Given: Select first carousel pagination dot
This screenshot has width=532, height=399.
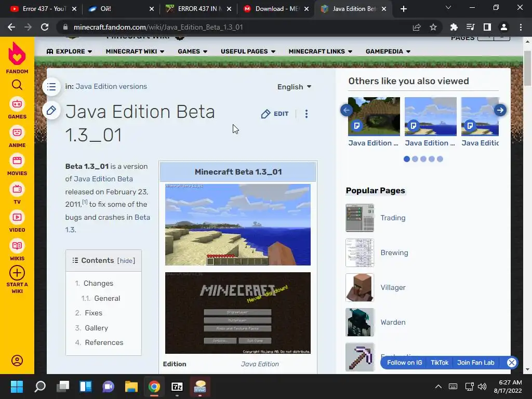Looking at the screenshot, I should click(x=406, y=159).
